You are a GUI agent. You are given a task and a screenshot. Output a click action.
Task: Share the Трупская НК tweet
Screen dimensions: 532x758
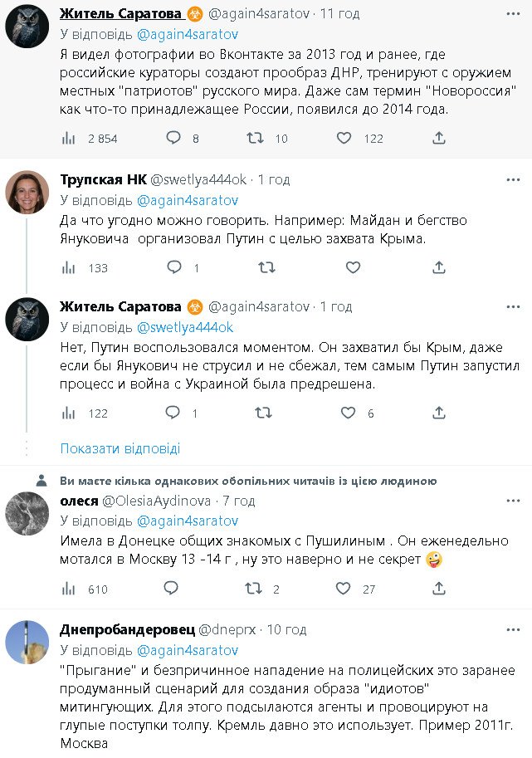[x=439, y=267]
